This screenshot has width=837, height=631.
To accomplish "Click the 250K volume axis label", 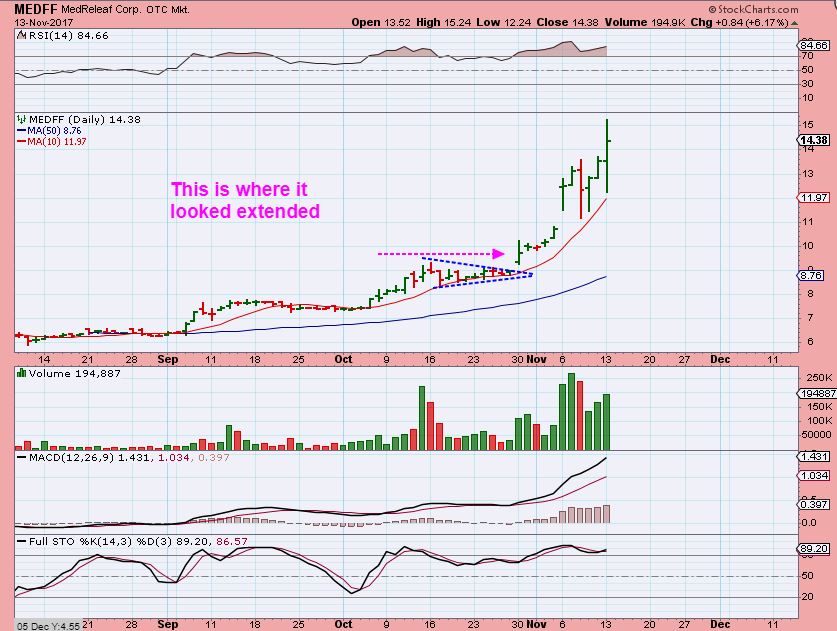I will [x=819, y=378].
